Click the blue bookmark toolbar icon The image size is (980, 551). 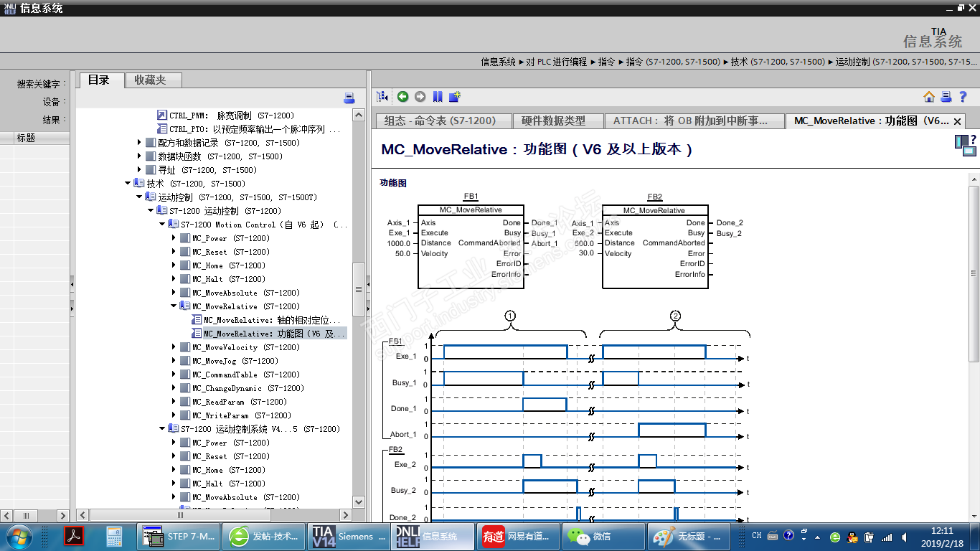click(438, 97)
